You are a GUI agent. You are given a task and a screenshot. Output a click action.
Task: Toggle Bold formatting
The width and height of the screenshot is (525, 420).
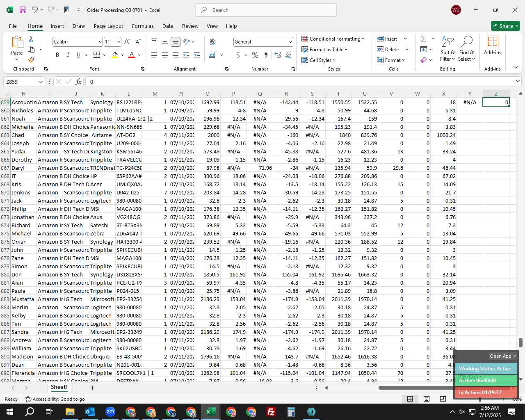[x=57, y=55]
